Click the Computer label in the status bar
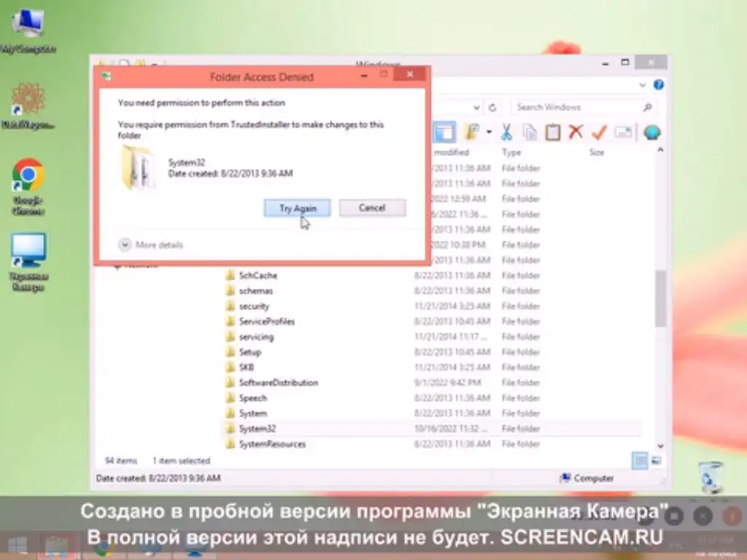 point(594,478)
